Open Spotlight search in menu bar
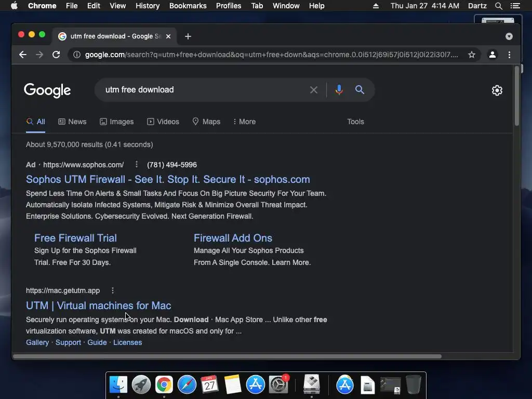532x399 pixels. 498,6
